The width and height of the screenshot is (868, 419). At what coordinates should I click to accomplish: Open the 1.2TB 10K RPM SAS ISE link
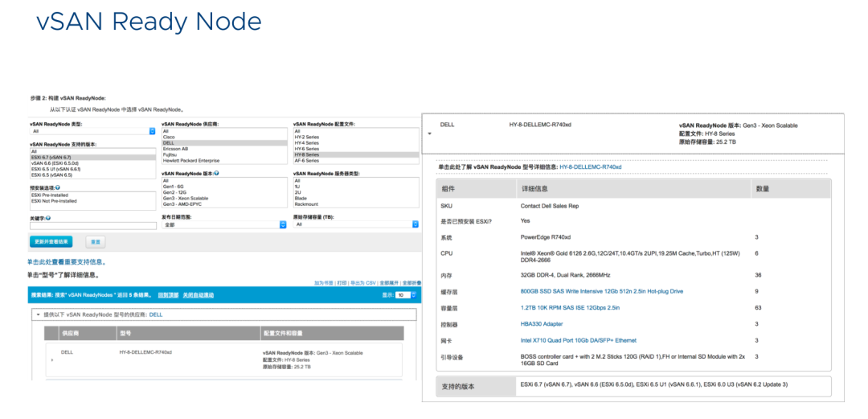[x=570, y=307]
